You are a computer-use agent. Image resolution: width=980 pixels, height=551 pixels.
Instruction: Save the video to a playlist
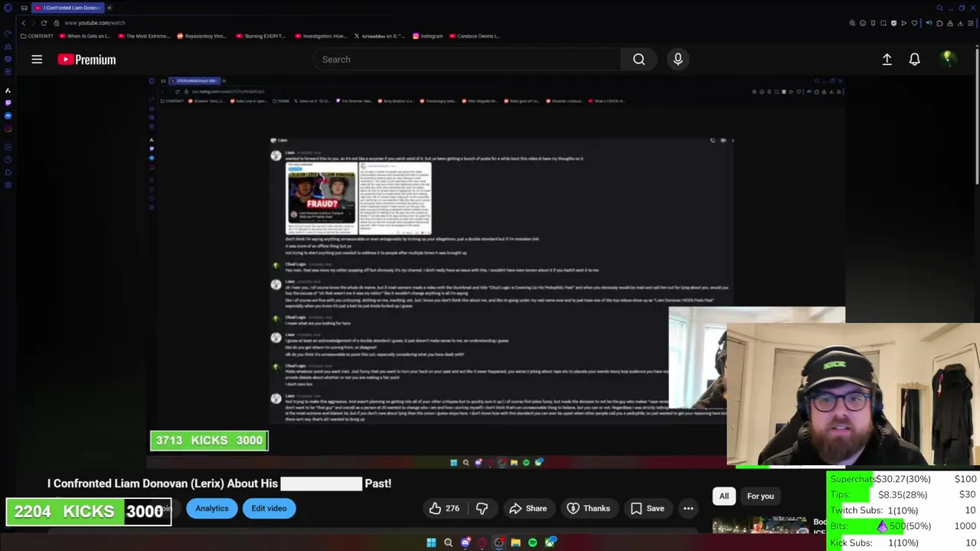pos(647,508)
